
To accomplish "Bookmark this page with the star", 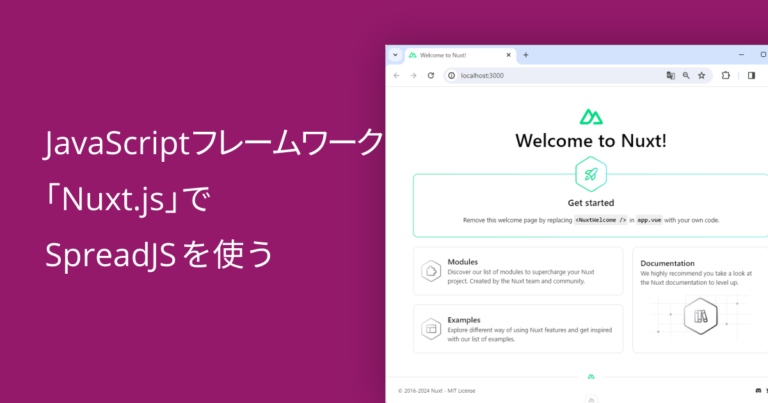I will [x=702, y=75].
